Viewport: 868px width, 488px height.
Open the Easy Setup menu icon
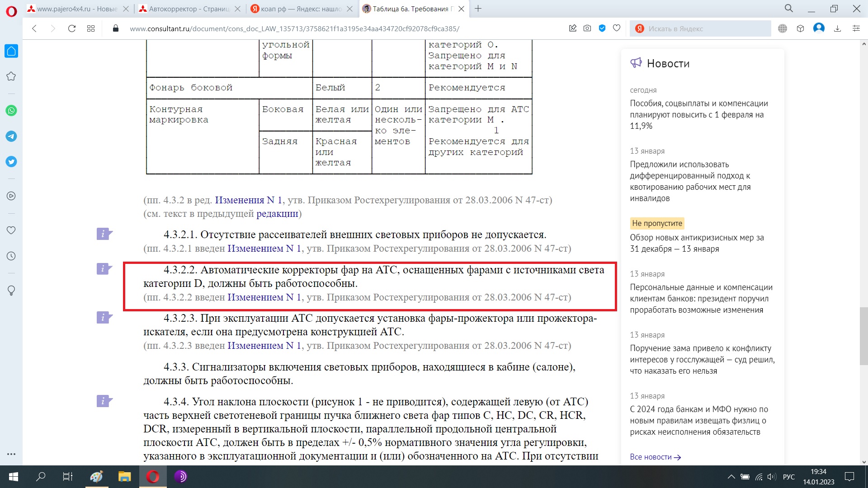856,28
